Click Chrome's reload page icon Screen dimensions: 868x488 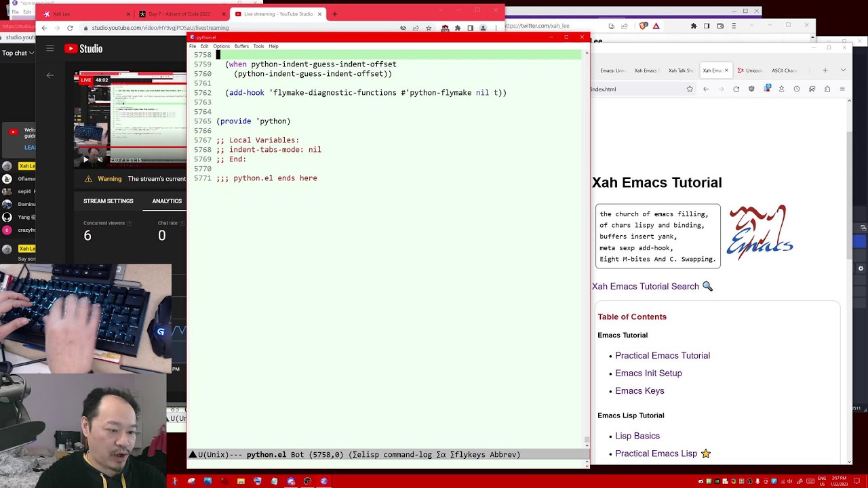70,28
